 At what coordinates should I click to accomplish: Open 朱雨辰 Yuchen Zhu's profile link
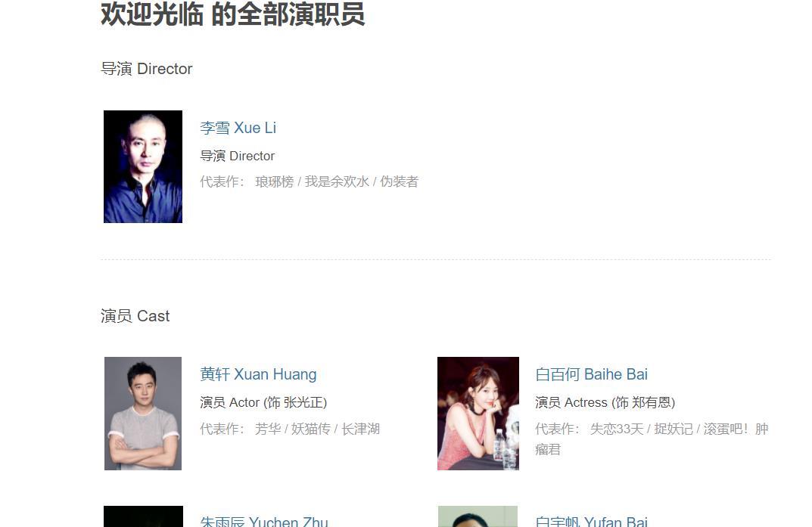[264, 520]
